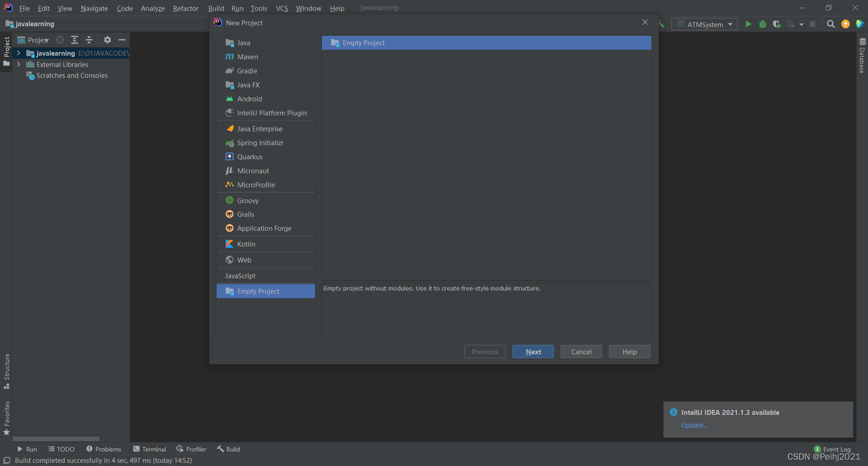Click the stop button in toolbar

pos(812,24)
